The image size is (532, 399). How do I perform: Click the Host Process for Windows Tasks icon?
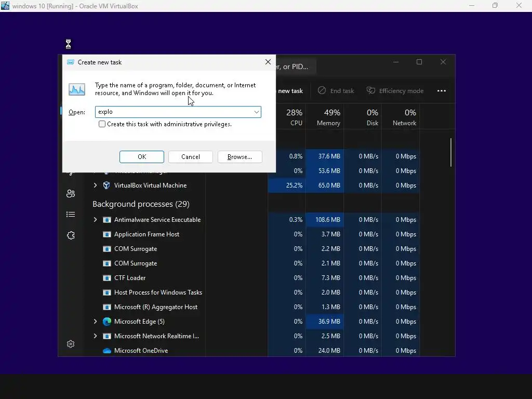point(107,292)
